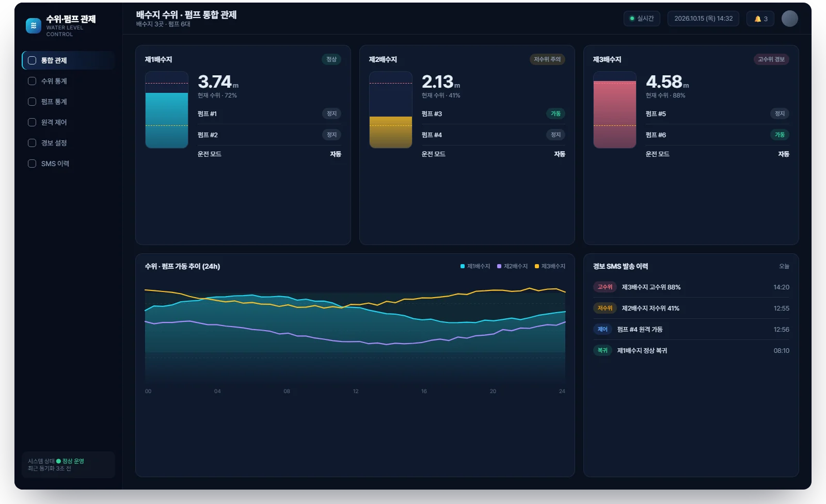Image resolution: width=826 pixels, height=504 pixels.
Task: Toggle 펌프 #4 정지 status pill
Action: 555,135
